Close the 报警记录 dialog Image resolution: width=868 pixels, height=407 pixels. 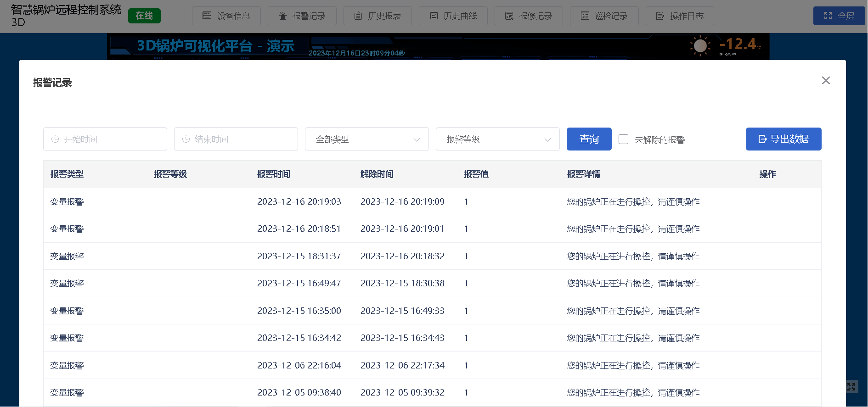(826, 80)
